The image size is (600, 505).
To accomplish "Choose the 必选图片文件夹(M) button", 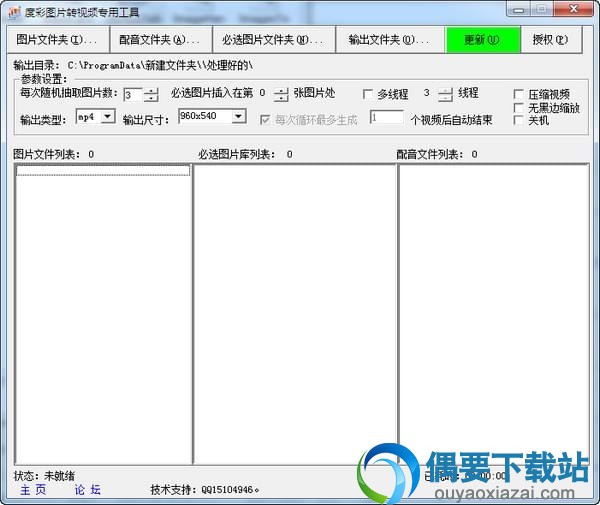I will [x=274, y=39].
